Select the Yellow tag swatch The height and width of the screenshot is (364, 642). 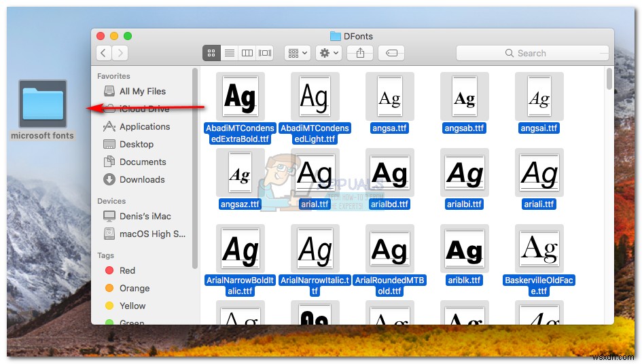click(x=109, y=306)
